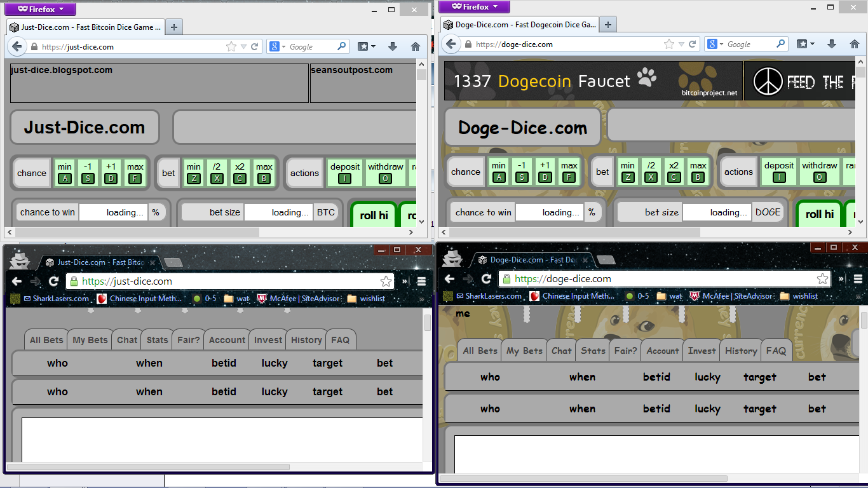This screenshot has width=868, height=488.
Task: Open new tab in Just-Dice Firefox window
Action: pos(174,27)
